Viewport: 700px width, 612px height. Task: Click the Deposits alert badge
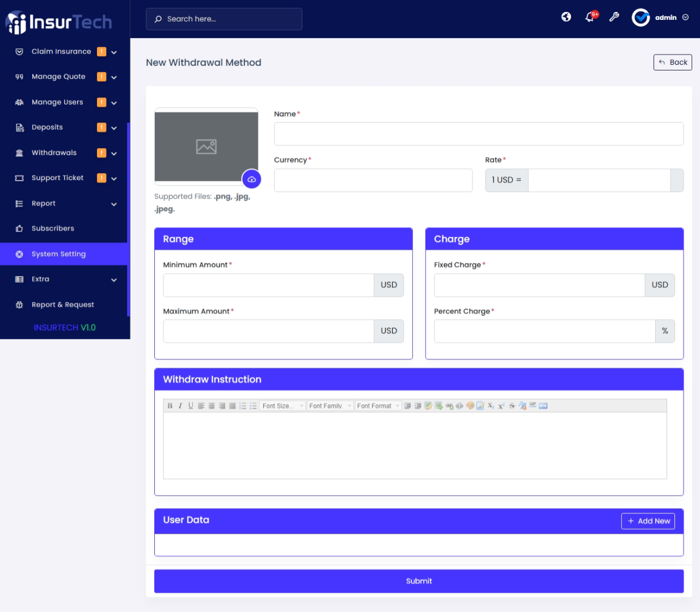(x=102, y=127)
